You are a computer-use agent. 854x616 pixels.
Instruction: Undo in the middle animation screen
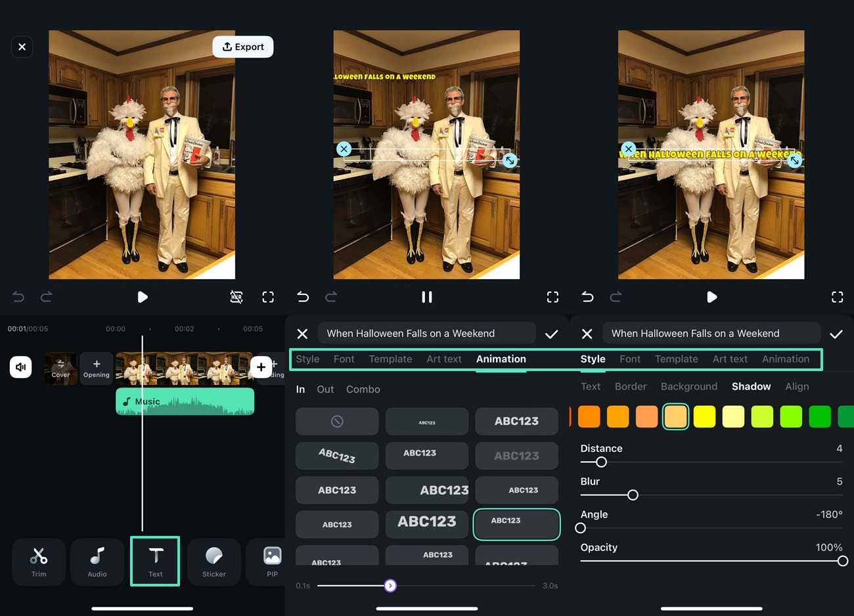pos(303,297)
